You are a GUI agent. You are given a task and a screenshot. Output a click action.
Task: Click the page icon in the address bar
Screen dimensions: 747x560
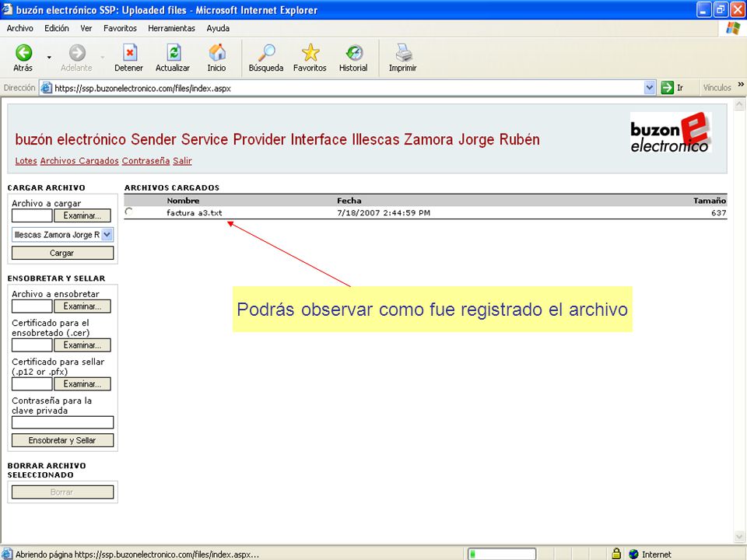coord(46,88)
